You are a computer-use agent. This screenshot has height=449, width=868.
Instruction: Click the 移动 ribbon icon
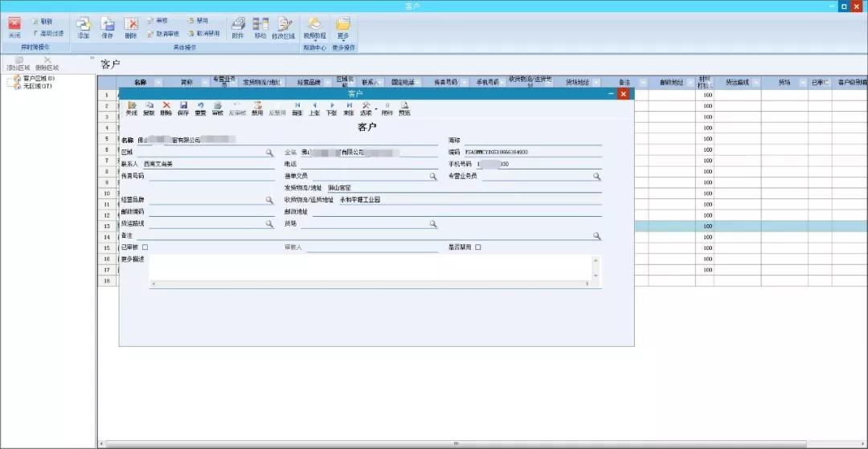pos(260,27)
